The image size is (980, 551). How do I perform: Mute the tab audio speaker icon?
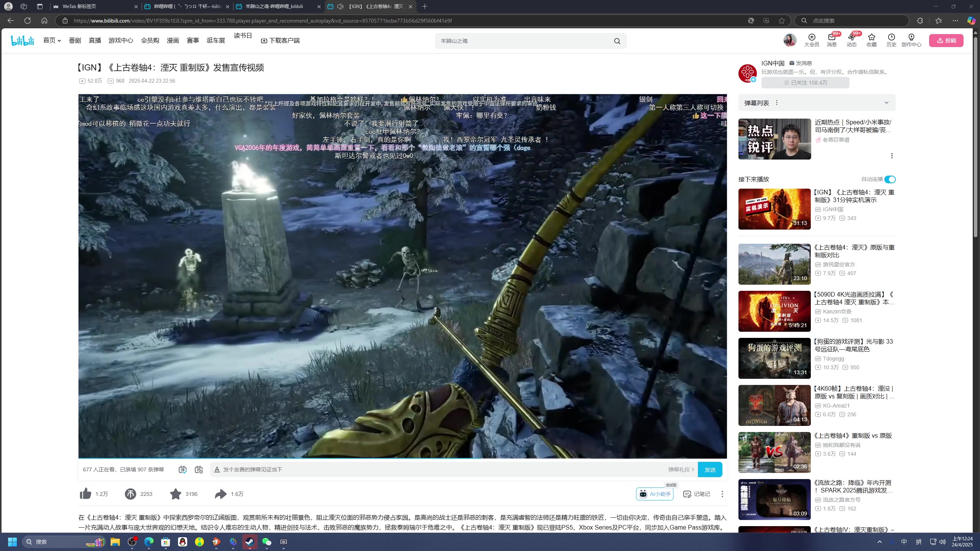(x=340, y=7)
